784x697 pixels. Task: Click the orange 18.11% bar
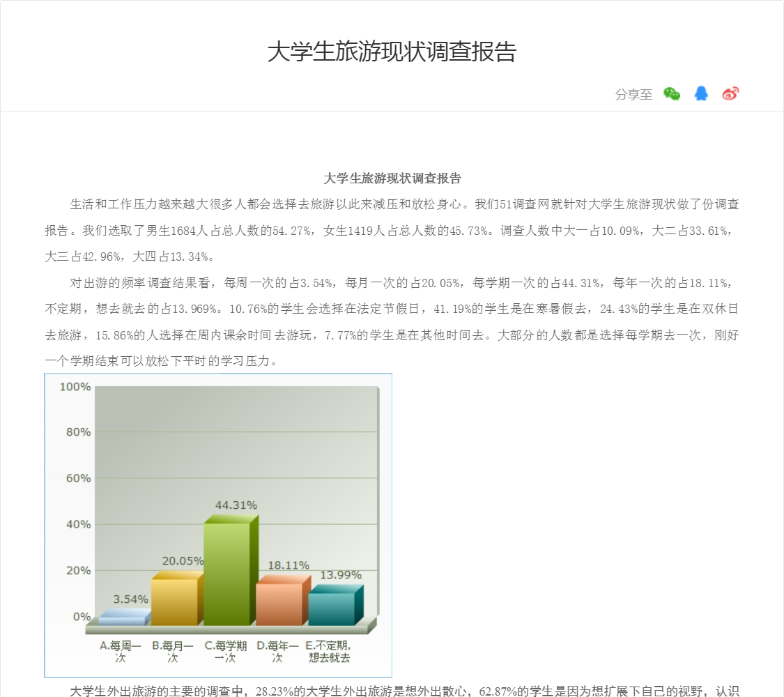[x=282, y=601]
